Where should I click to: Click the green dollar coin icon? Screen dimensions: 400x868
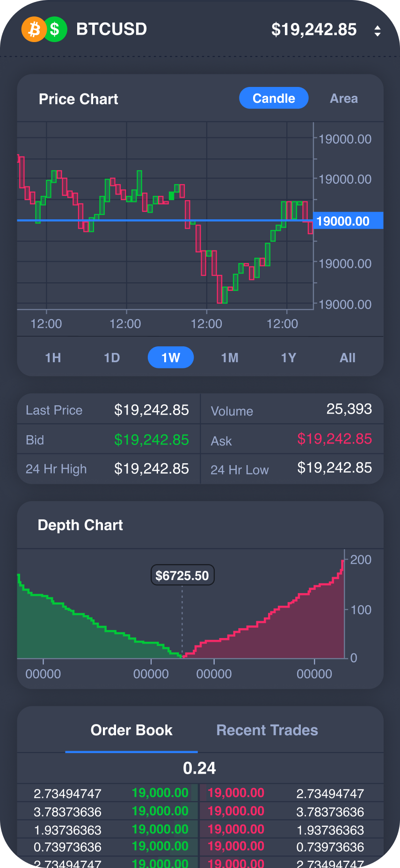click(x=55, y=29)
